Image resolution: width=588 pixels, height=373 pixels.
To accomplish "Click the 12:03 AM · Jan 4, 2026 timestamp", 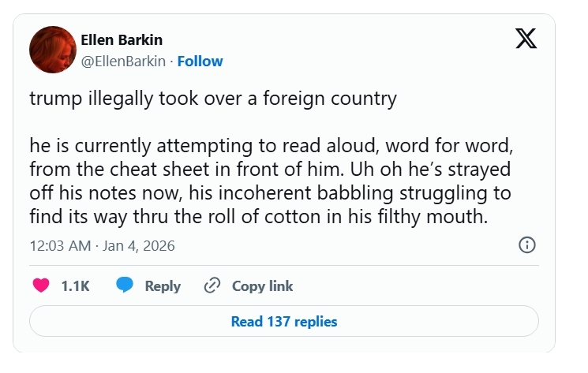I will point(102,246).
